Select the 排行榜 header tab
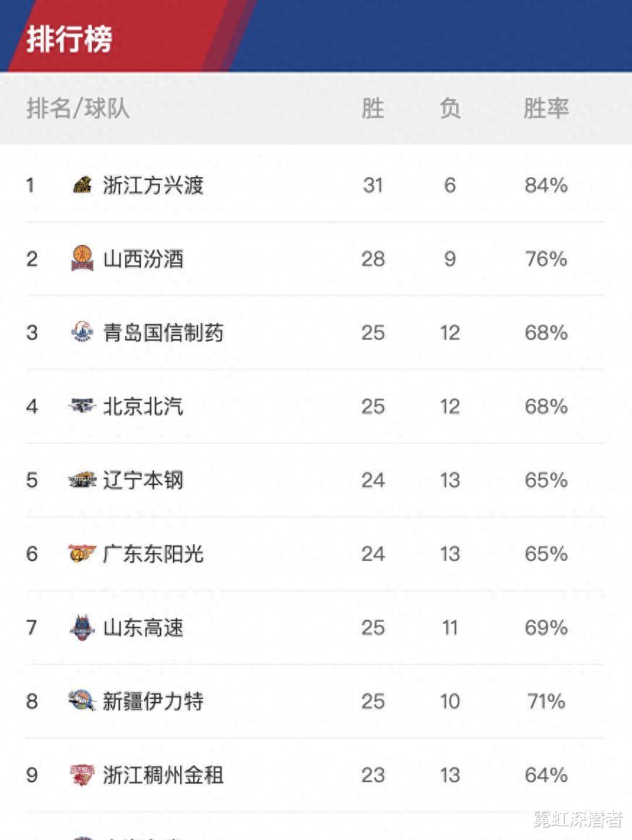632x840 pixels. [69, 38]
